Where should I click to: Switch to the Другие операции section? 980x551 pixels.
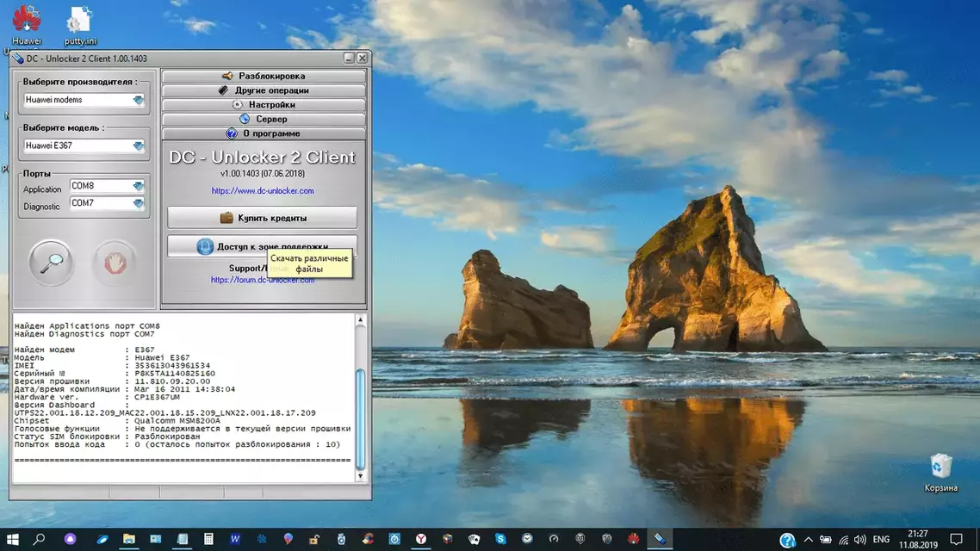pos(264,90)
